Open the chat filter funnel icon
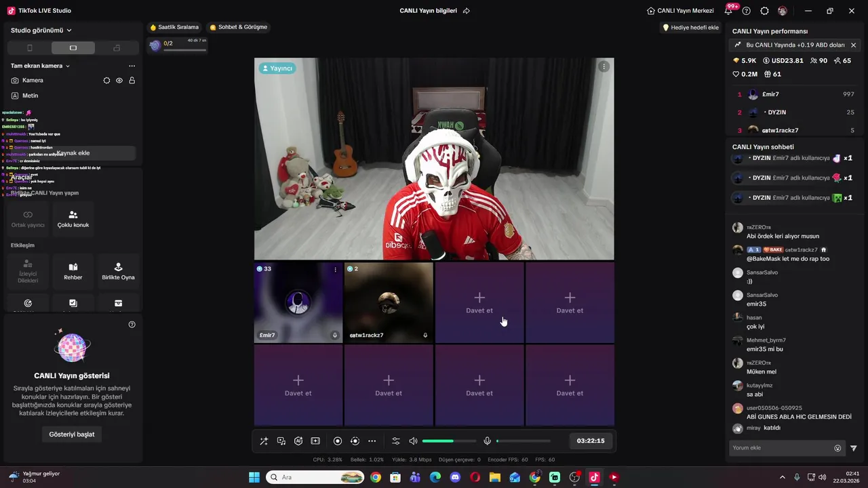The image size is (868, 488). 854,448
